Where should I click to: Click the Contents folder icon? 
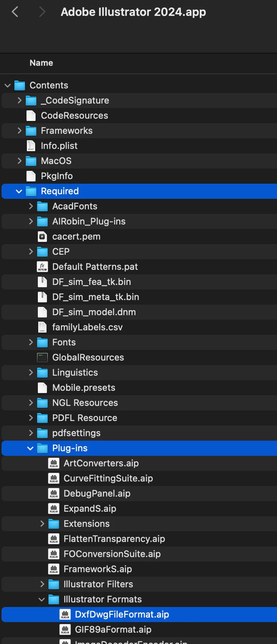20,85
